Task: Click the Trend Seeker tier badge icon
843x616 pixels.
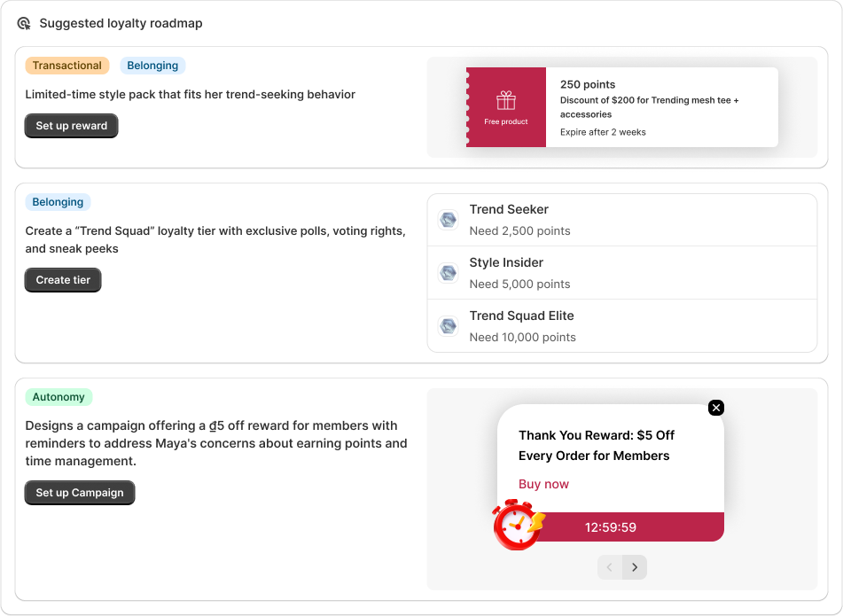Action: coord(449,220)
